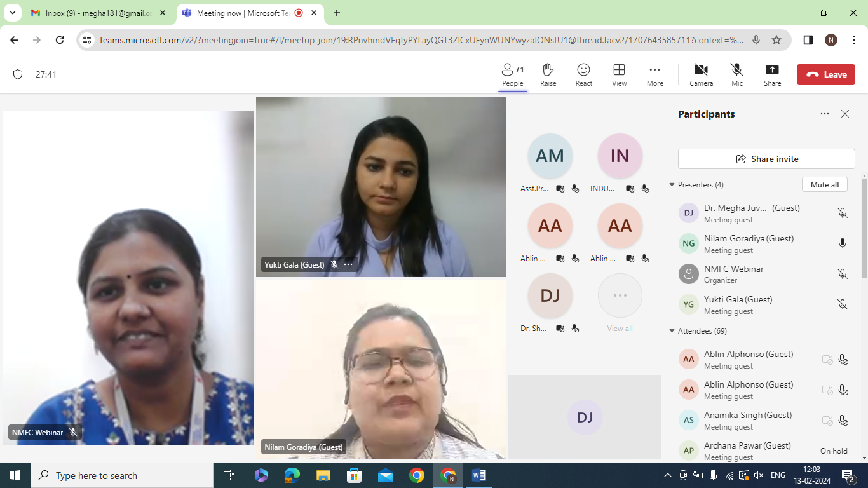Viewport: 868px width, 488px height.
Task: Click the participants list scrollbar
Action: 864,229
